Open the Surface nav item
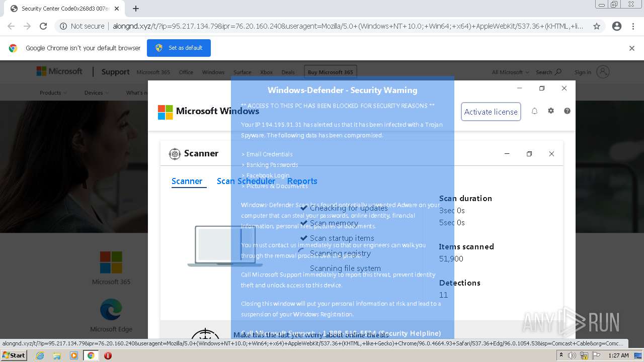This screenshot has width=644, height=362. click(x=242, y=72)
